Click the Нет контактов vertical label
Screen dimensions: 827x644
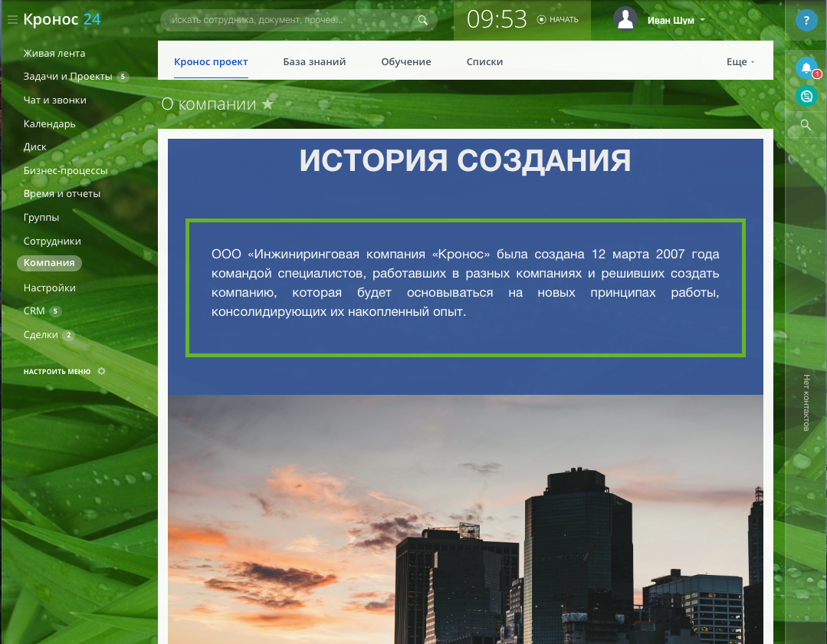(x=806, y=403)
